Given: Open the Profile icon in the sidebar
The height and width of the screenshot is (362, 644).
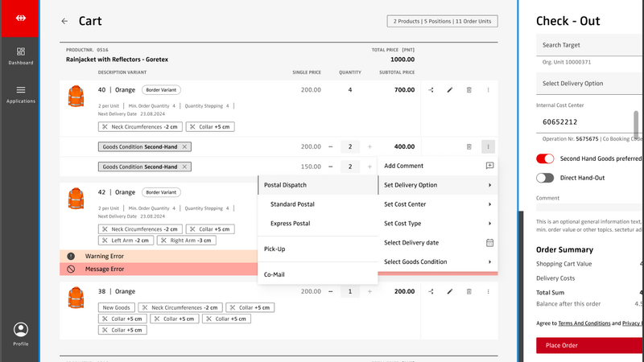Looking at the screenshot, I should click(21, 333).
